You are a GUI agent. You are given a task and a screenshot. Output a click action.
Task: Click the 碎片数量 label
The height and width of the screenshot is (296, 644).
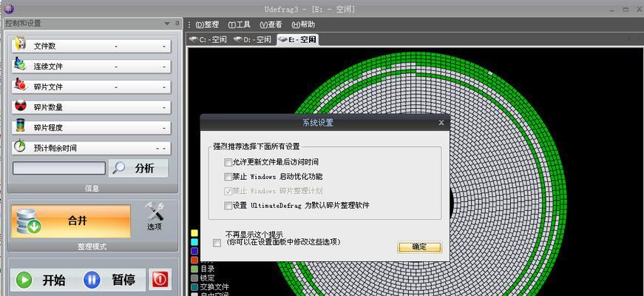(48, 107)
